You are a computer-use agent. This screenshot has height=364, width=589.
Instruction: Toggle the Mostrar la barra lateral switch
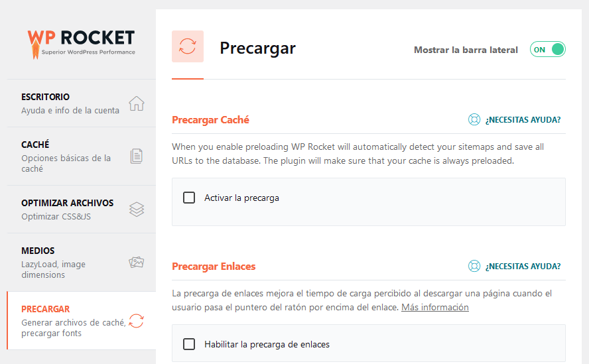[547, 50]
